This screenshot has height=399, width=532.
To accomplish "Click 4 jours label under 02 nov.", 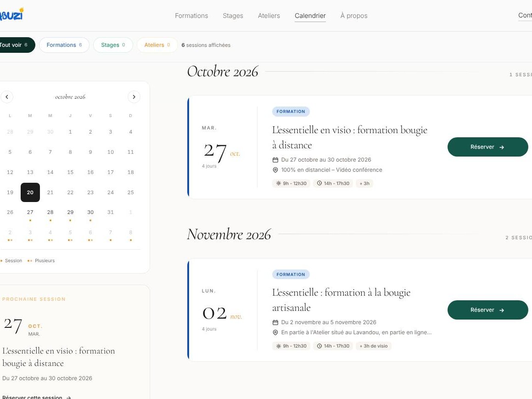I will pyautogui.click(x=209, y=329).
